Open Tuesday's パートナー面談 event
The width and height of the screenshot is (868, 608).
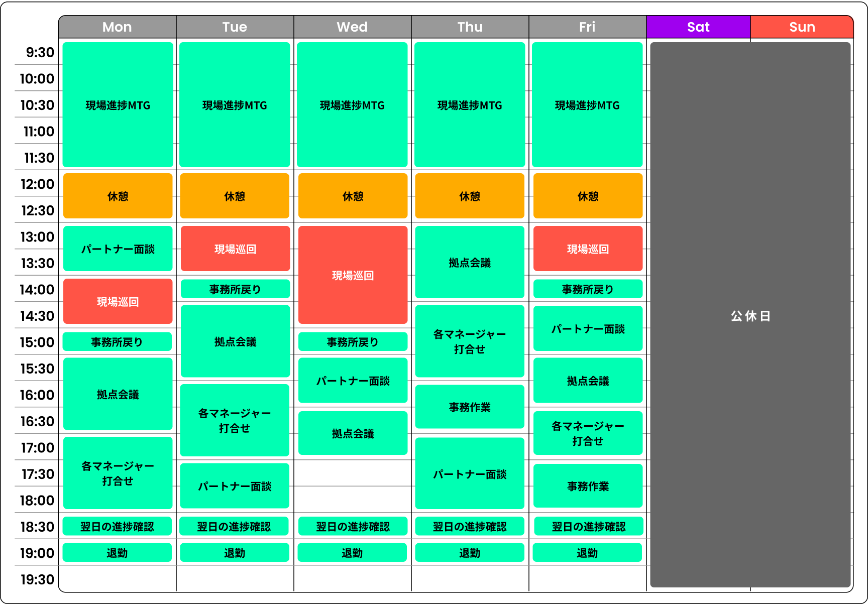[x=235, y=485]
